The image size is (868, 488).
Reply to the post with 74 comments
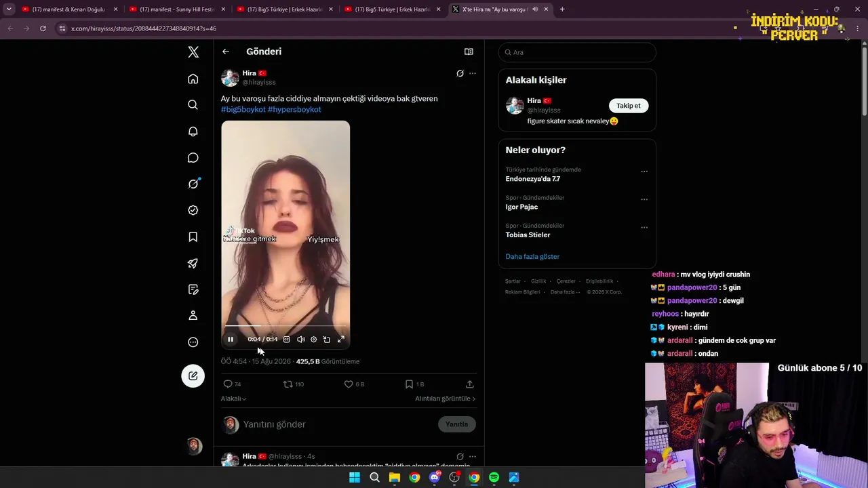233,384
